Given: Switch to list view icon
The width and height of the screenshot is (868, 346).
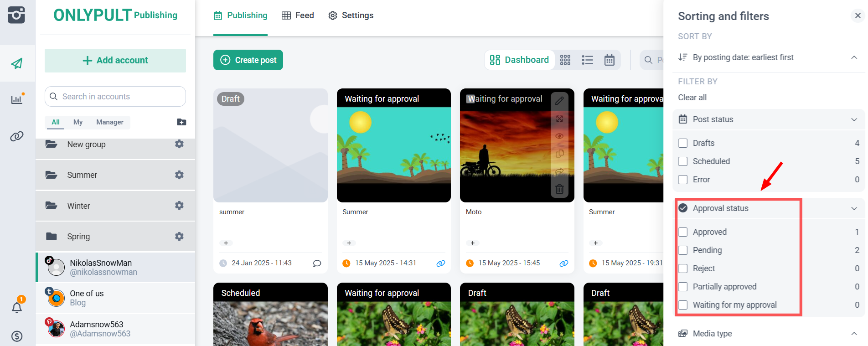Looking at the screenshot, I should tap(587, 60).
